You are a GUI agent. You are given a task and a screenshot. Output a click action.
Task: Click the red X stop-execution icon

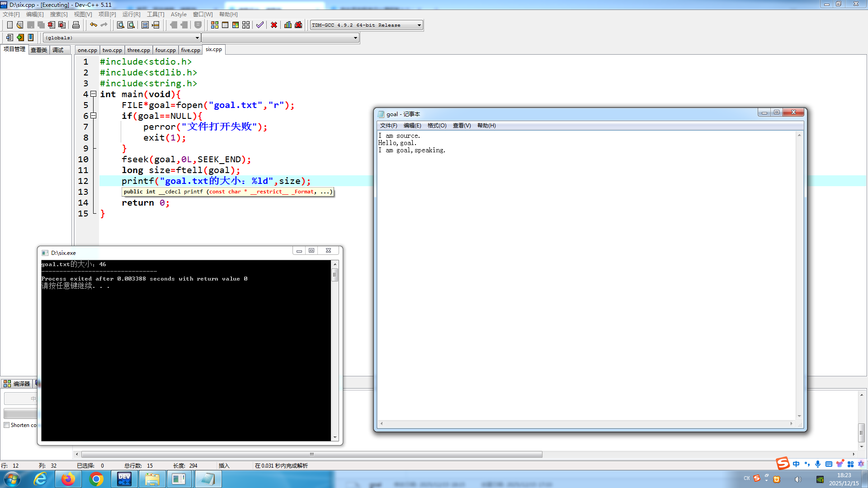[274, 25]
